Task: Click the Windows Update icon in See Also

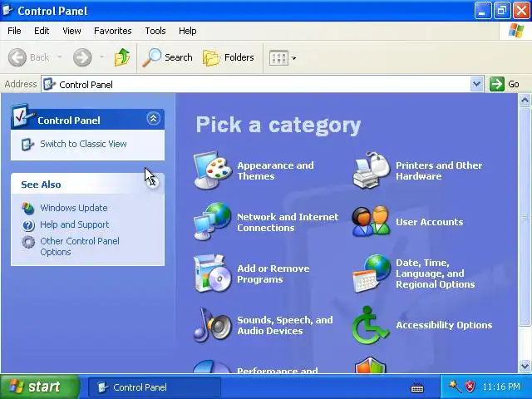Action: (x=27, y=208)
